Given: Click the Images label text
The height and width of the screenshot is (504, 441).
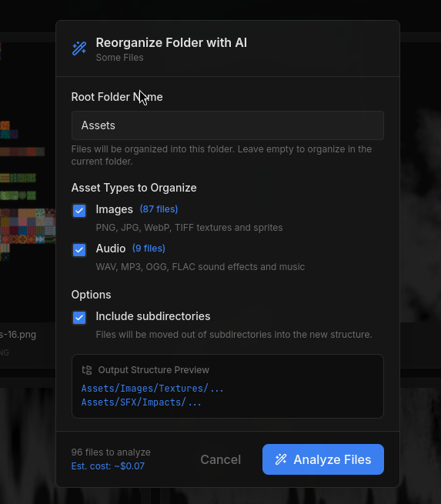Looking at the screenshot, I should (114, 209).
